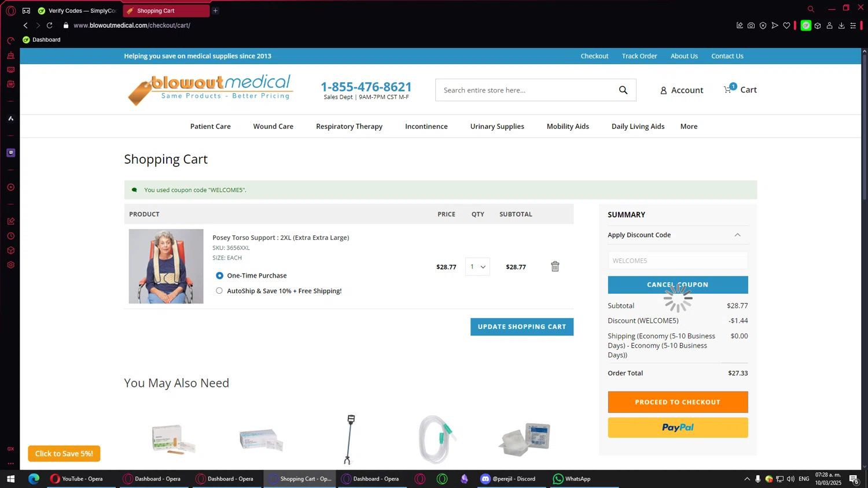
Task: Click the green extension icon in toolbar
Action: point(806,25)
